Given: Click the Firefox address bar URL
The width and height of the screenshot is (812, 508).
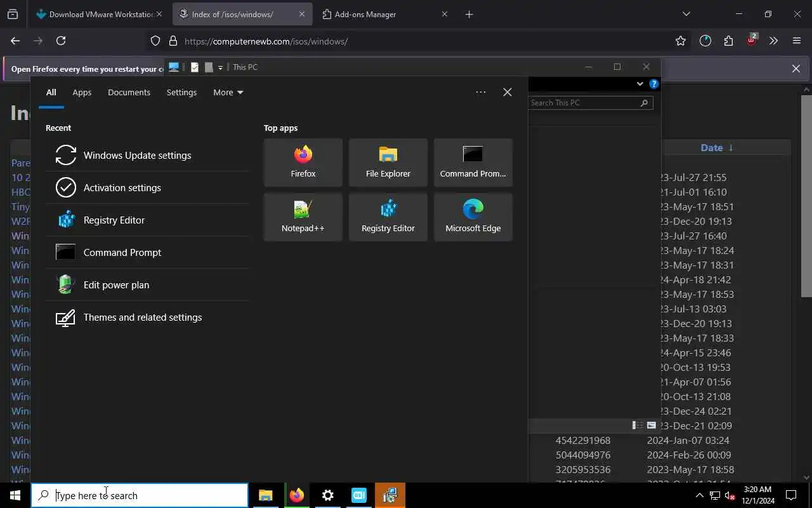Looking at the screenshot, I should pyautogui.click(x=266, y=41).
